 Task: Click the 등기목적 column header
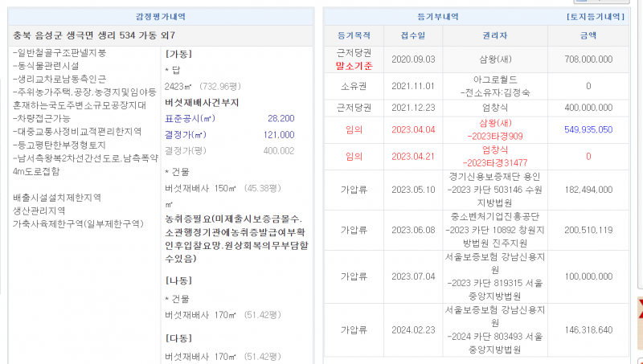(x=354, y=35)
